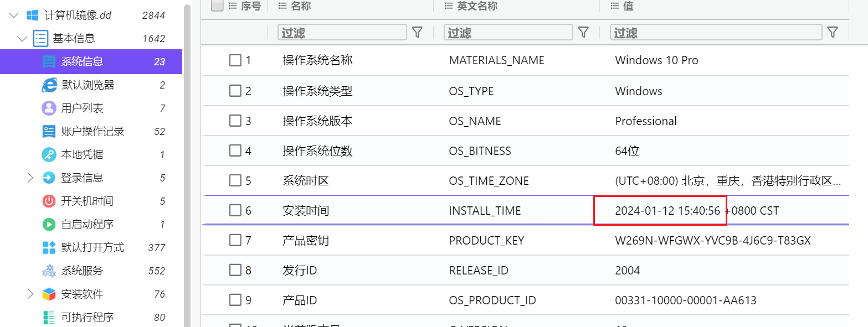Expand the 登录信息 tree node
This screenshot has width=868, height=327.
(31, 178)
